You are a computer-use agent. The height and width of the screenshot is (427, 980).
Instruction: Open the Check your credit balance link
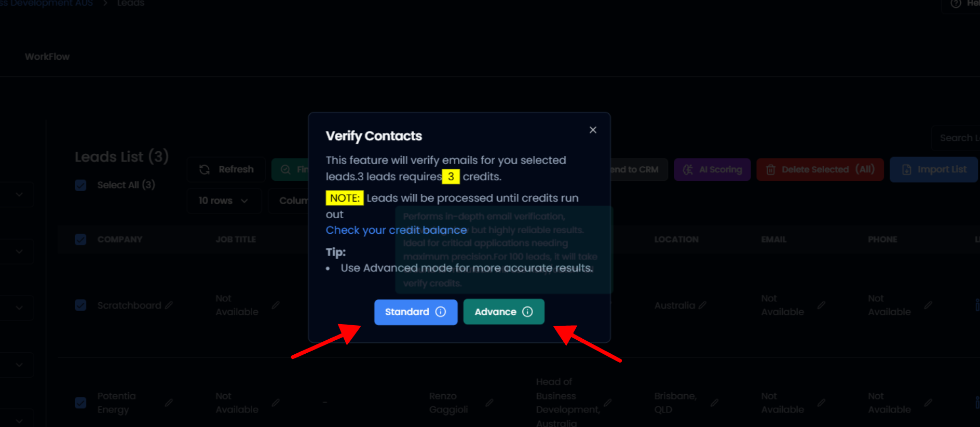396,230
